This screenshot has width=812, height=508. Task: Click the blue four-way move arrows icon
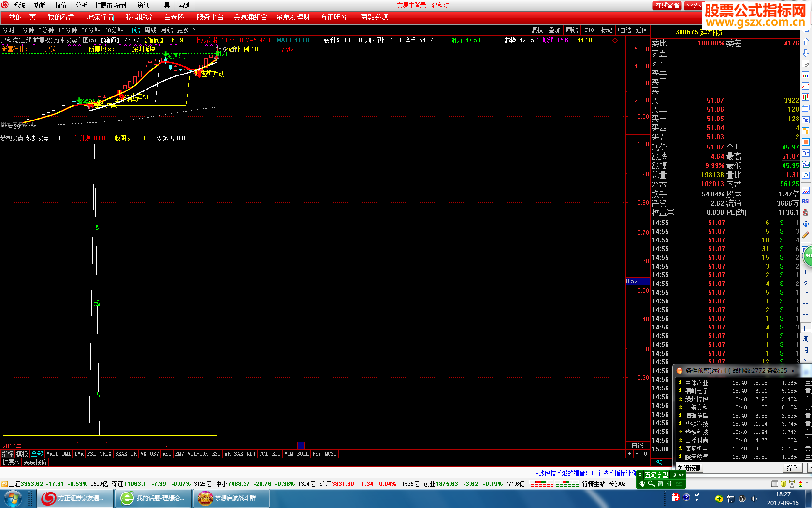tap(805, 224)
